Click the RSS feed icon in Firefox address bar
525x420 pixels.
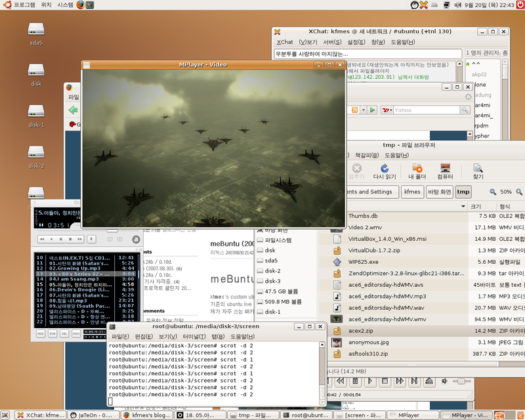pos(354,110)
